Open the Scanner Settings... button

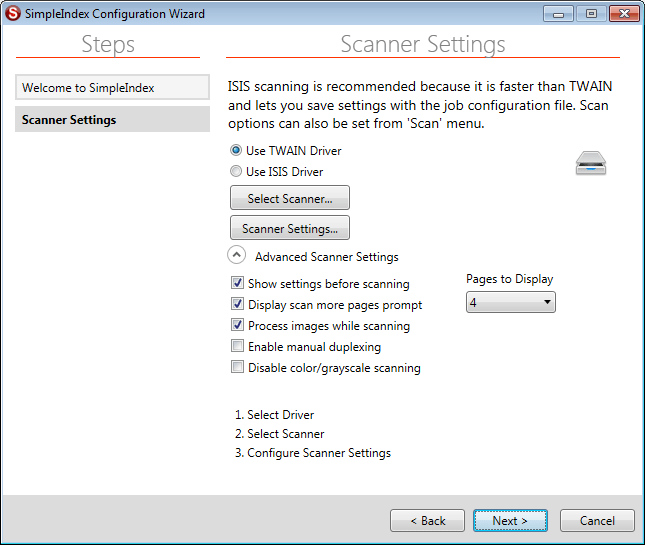coord(290,228)
